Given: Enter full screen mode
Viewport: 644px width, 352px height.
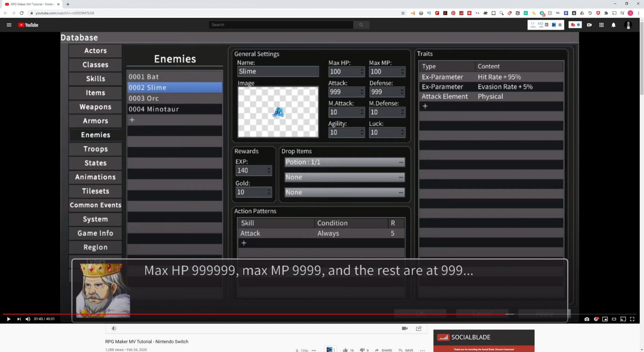Looking at the screenshot, I should tap(632, 319).
